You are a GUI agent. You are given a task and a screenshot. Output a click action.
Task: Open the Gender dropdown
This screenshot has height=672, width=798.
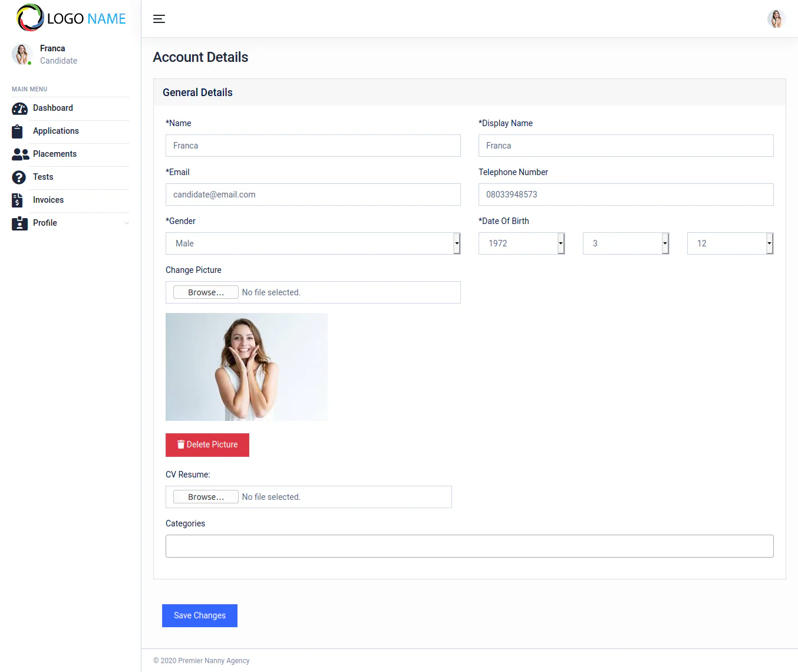click(x=312, y=243)
